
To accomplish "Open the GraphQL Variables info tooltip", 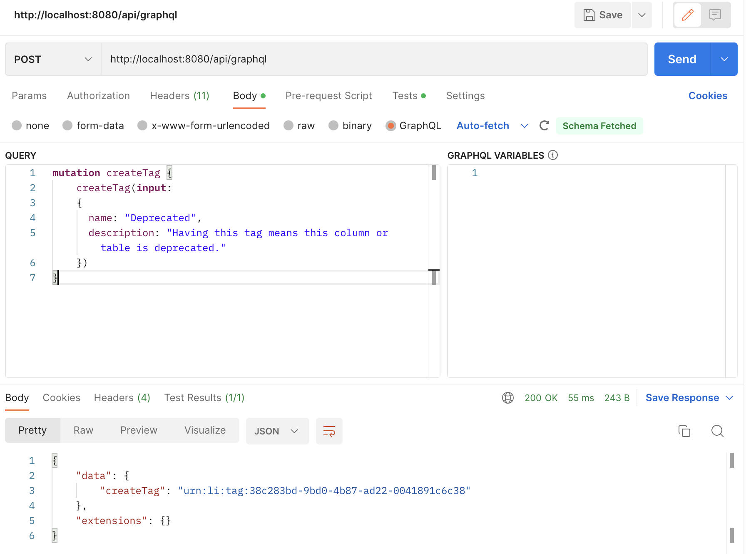I will pyautogui.click(x=552, y=155).
